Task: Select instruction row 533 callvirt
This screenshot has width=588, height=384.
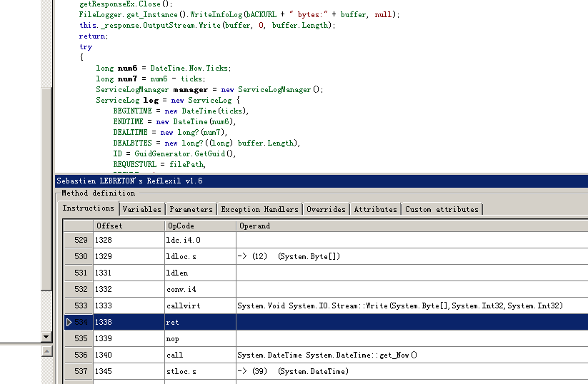Action: tap(326, 305)
